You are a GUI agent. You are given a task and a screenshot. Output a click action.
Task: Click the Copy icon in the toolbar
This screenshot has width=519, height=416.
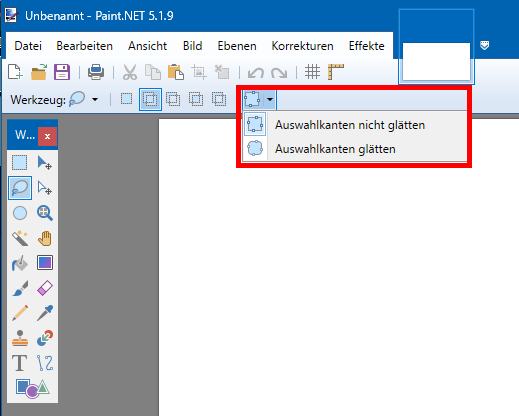153,72
